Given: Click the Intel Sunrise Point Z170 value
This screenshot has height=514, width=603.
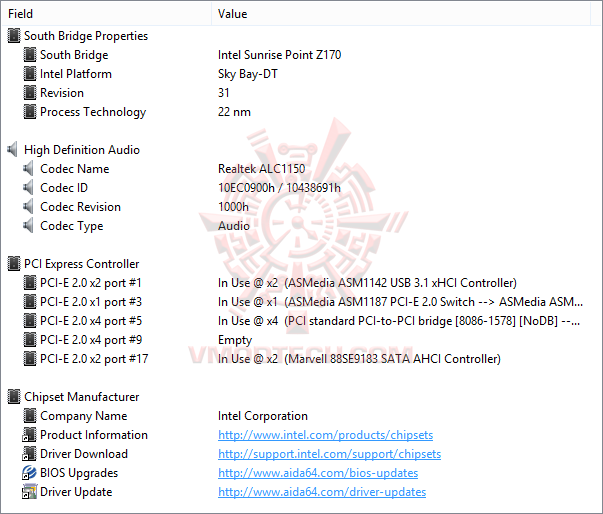Looking at the screenshot, I should tap(279, 55).
